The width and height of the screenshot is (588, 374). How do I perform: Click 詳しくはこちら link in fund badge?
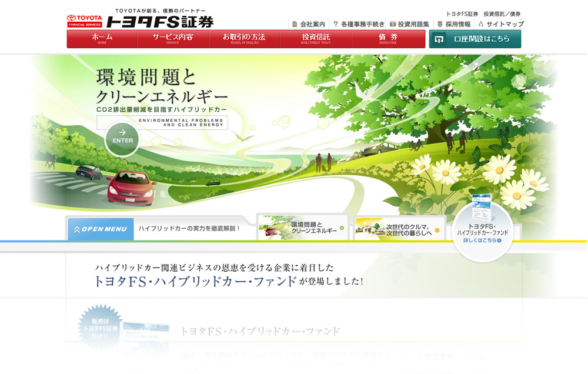coord(482,241)
